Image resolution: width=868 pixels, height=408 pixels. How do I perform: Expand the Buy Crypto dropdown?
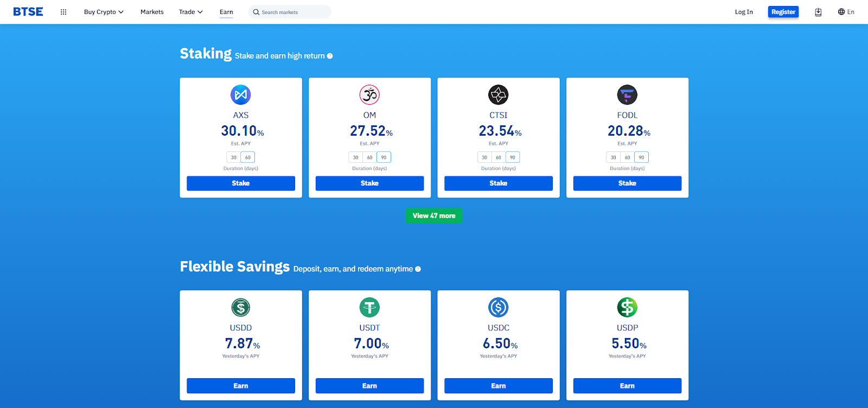[x=104, y=12]
